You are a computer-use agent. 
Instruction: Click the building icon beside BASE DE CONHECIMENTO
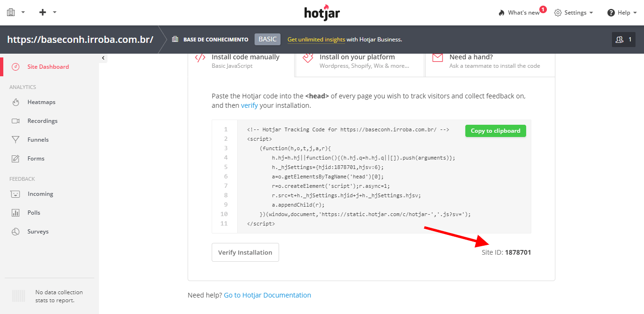(175, 40)
